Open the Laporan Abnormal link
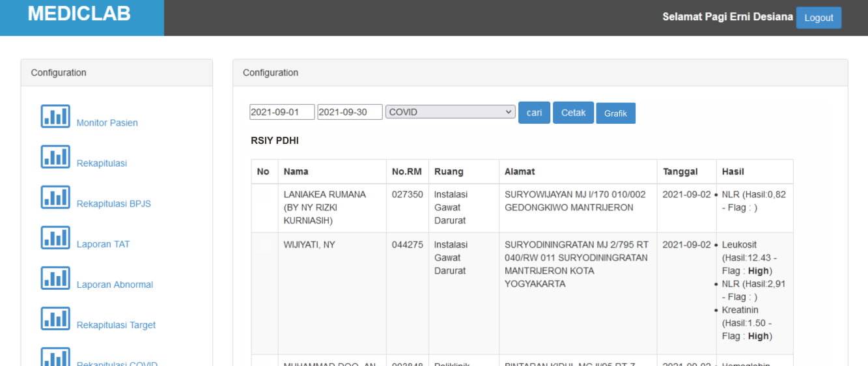Viewport: 868px width, 366px height. (115, 285)
